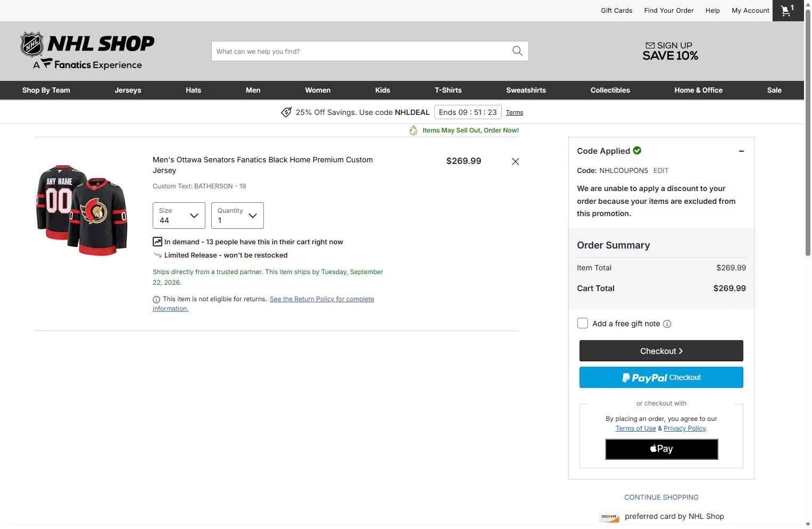The height and width of the screenshot is (529, 812).
Task: Click the Sign Up envelope icon
Action: click(x=650, y=46)
